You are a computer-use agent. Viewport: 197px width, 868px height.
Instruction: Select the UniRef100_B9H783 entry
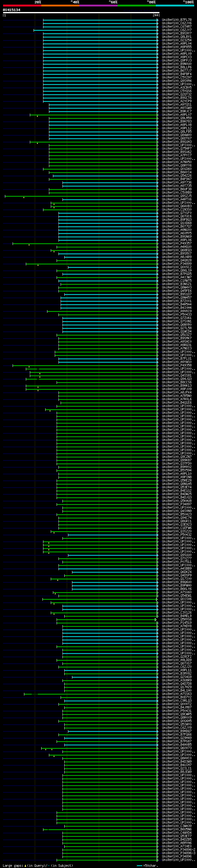click(177, 121)
